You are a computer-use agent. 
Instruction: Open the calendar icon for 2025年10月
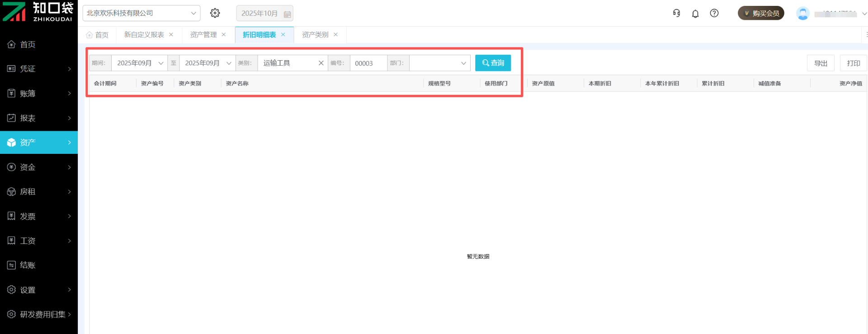287,14
